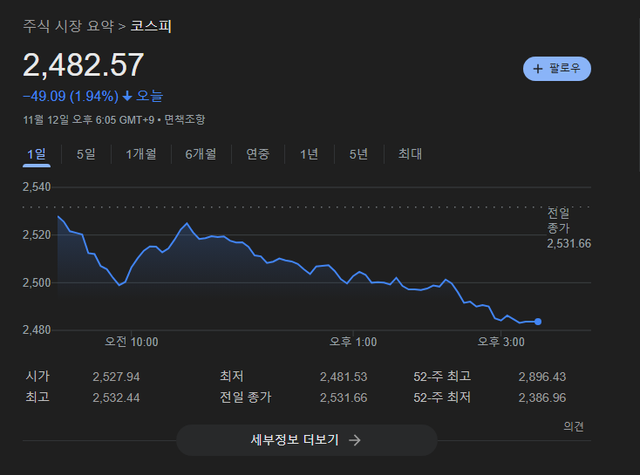The height and width of the screenshot is (475, 640).
Task: Click the 면책조항 disclaimer link
Action: click(x=185, y=119)
